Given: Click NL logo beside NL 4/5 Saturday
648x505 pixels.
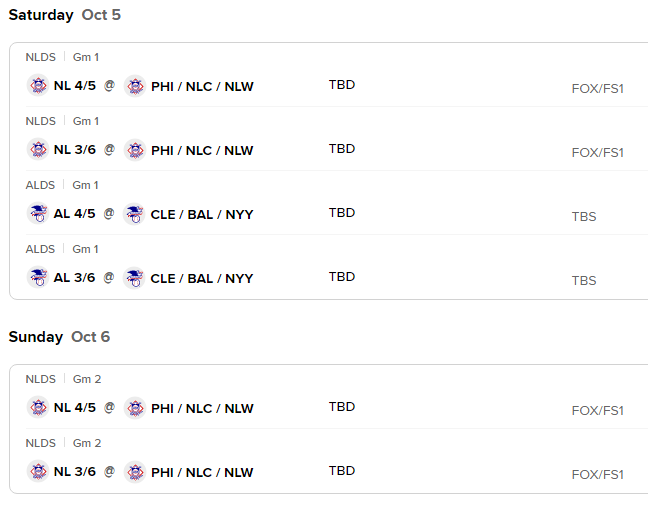Looking at the screenshot, I should [38, 86].
